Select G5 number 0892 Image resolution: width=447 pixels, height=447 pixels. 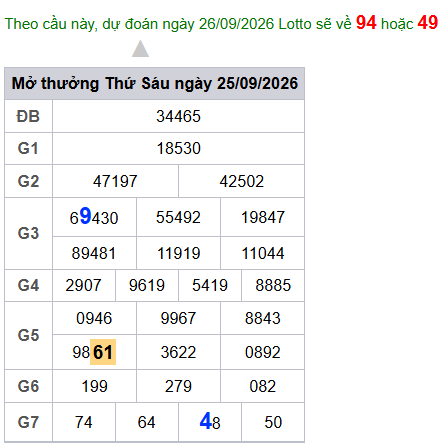coord(263,352)
